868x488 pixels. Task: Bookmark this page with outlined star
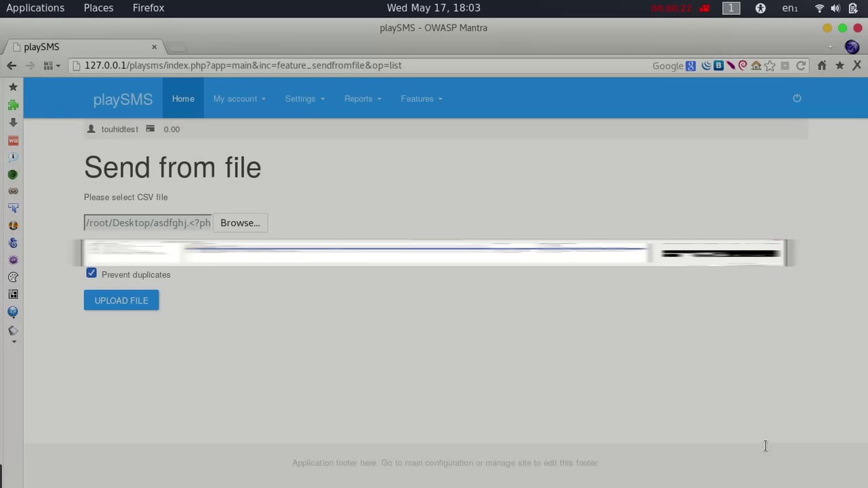tap(770, 66)
